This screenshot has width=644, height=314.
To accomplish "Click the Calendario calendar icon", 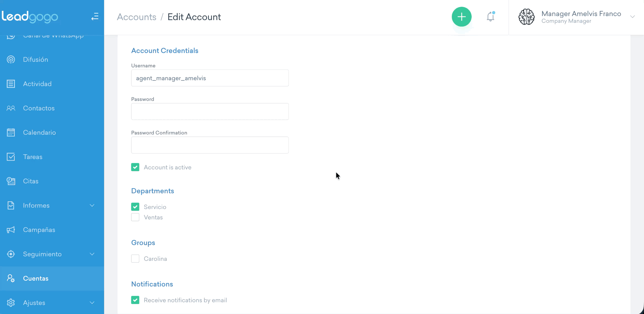I will pos(11,133).
